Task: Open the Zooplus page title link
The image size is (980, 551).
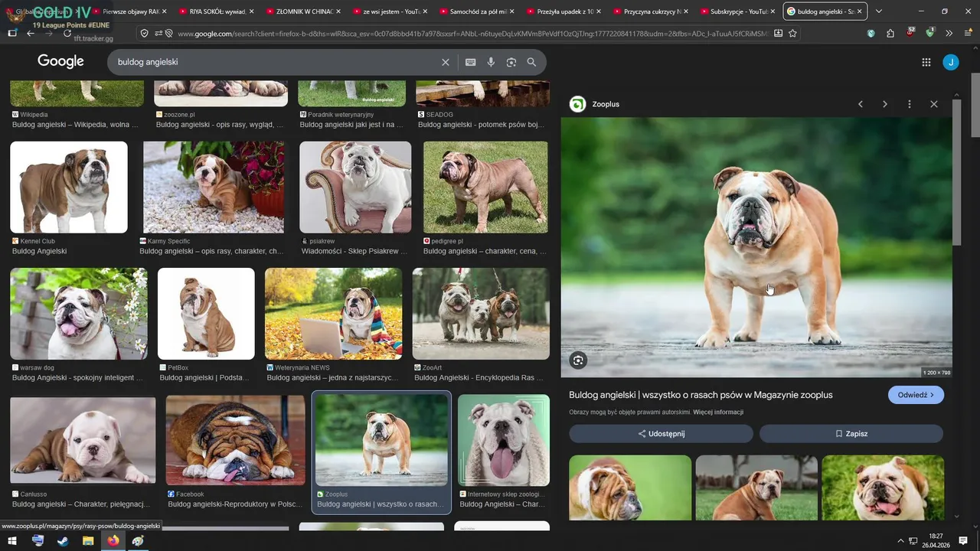Action: point(701,395)
